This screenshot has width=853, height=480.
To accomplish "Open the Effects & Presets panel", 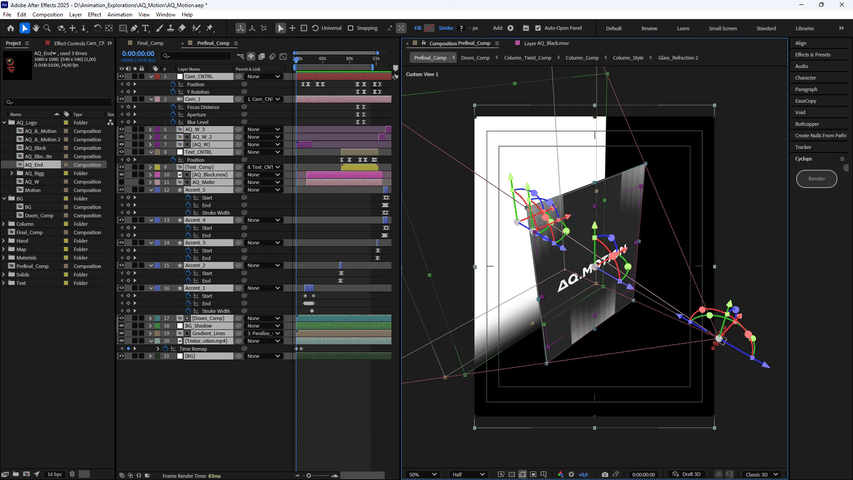I will (x=813, y=54).
